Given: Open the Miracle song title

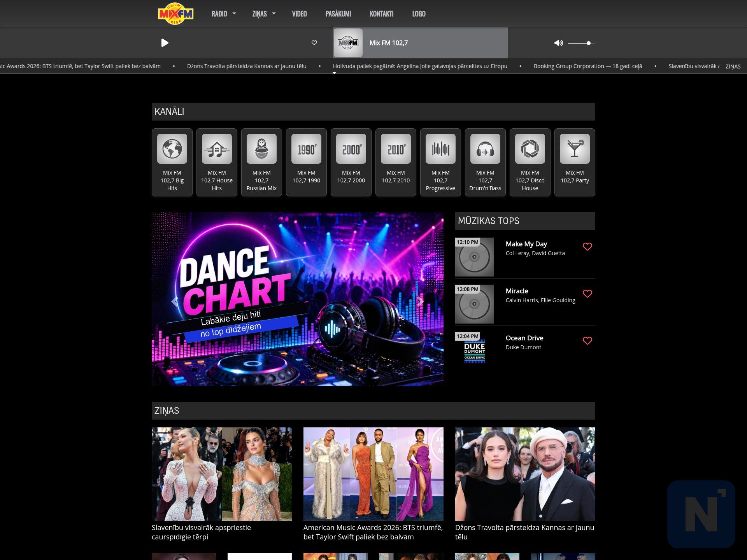Looking at the screenshot, I should [x=517, y=291].
